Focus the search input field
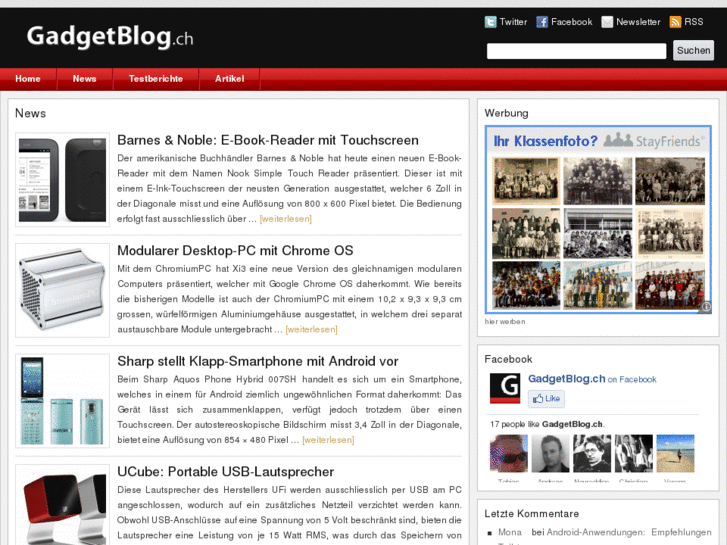The width and height of the screenshot is (727, 545). point(576,51)
